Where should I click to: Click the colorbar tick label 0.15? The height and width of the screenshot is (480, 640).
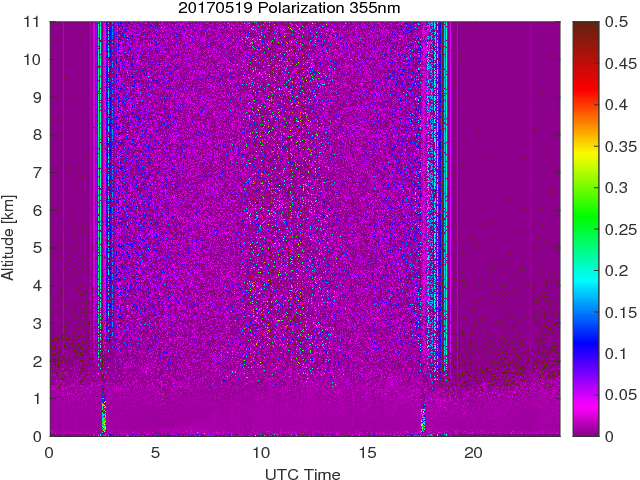tap(613, 312)
